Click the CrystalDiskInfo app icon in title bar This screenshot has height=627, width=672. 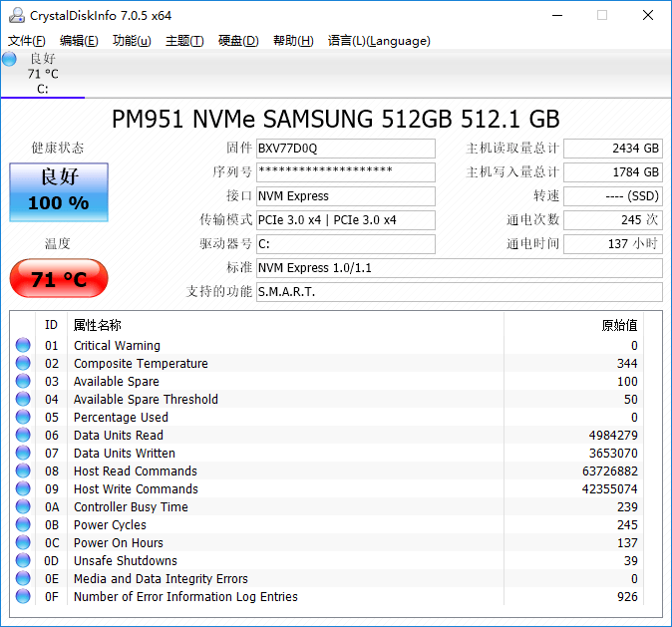(x=17, y=15)
